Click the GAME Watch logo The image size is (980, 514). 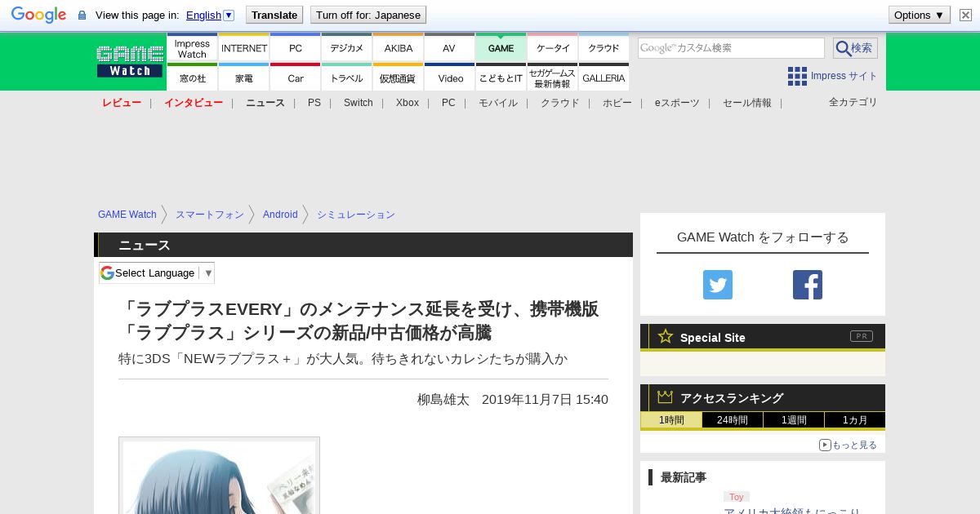click(130, 61)
